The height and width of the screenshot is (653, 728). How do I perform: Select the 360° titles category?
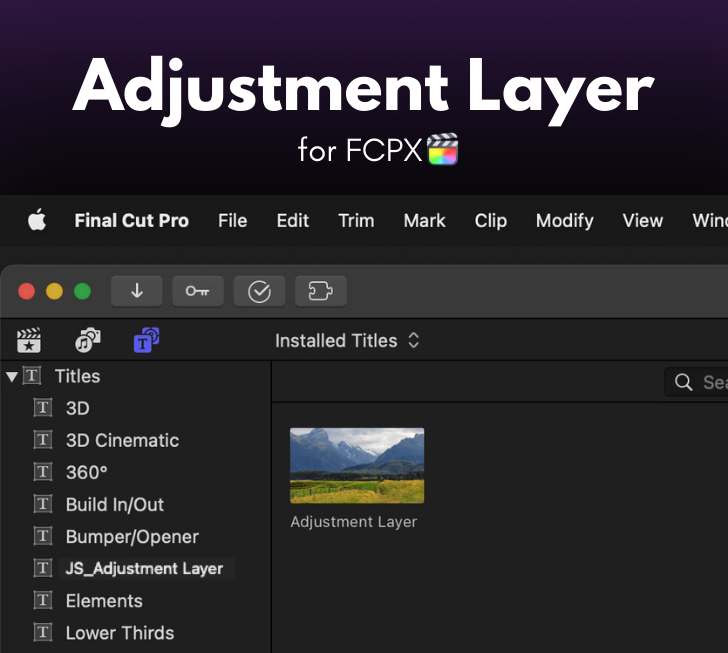[86, 472]
